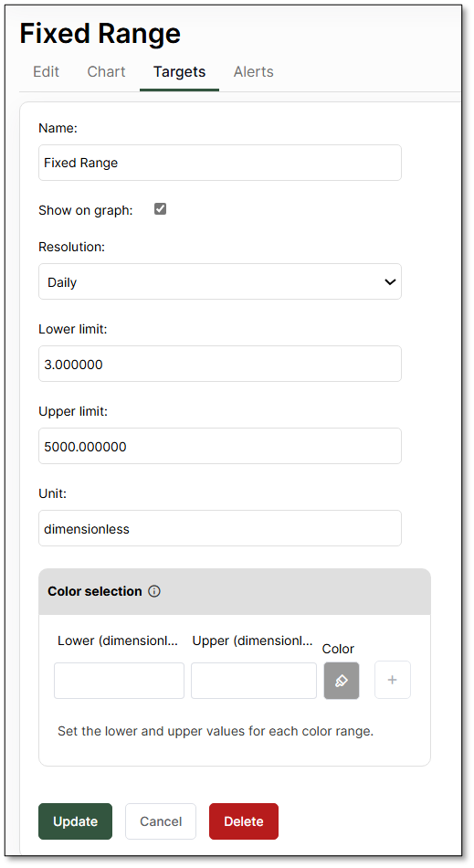Open the Chart tab
This screenshot has height=868, width=474.
pyautogui.click(x=106, y=72)
